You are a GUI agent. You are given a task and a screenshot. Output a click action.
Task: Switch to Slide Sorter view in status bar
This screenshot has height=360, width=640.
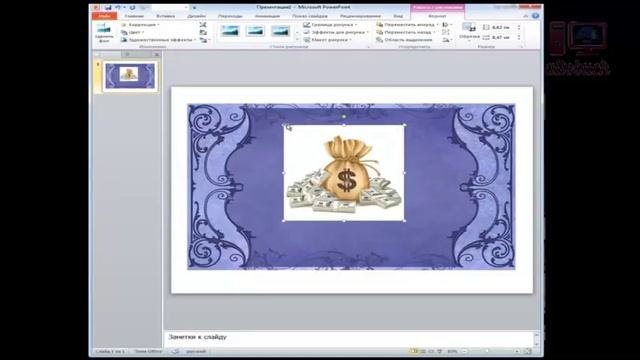point(423,351)
